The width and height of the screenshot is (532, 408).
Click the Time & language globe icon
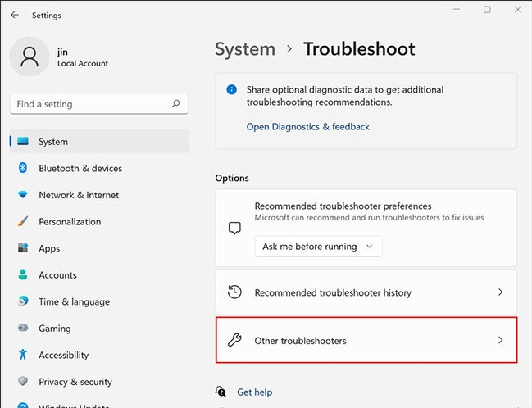pos(23,301)
